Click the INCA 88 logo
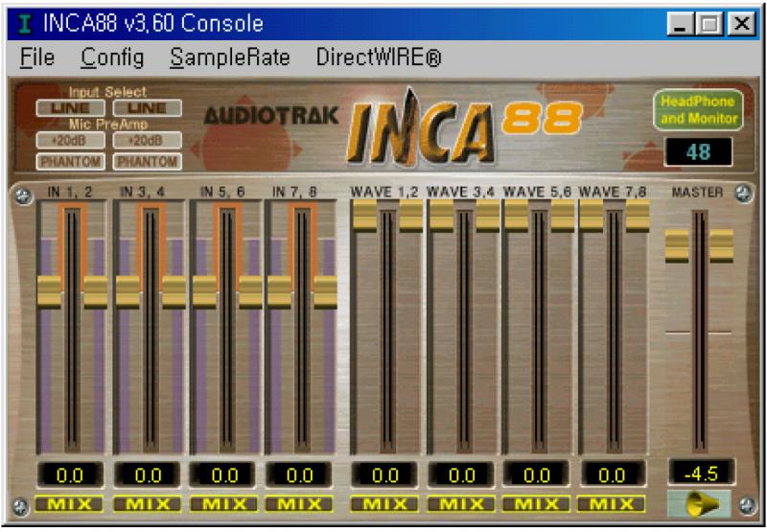This screenshot has width=767, height=532. click(465, 127)
